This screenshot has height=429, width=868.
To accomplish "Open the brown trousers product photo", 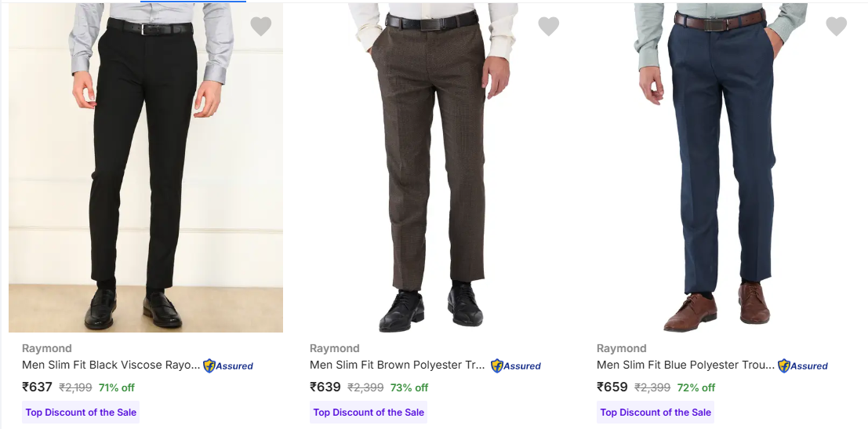I will (x=433, y=167).
